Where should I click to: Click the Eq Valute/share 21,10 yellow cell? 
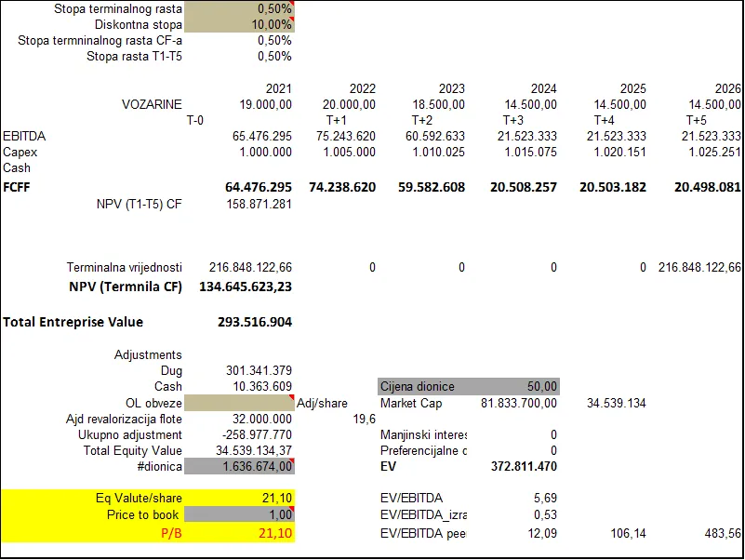pyautogui.click(x=239, y=499)
